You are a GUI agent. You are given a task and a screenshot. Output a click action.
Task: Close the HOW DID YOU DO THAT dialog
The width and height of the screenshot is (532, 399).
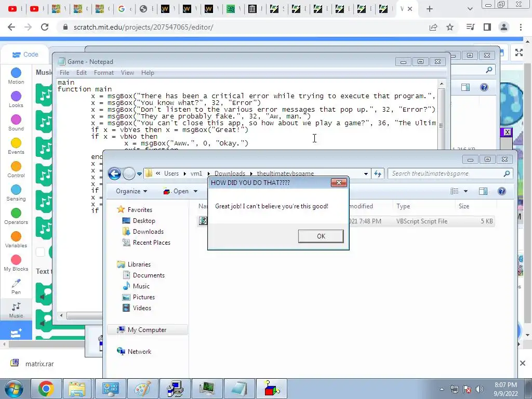[x=339, y=183]
